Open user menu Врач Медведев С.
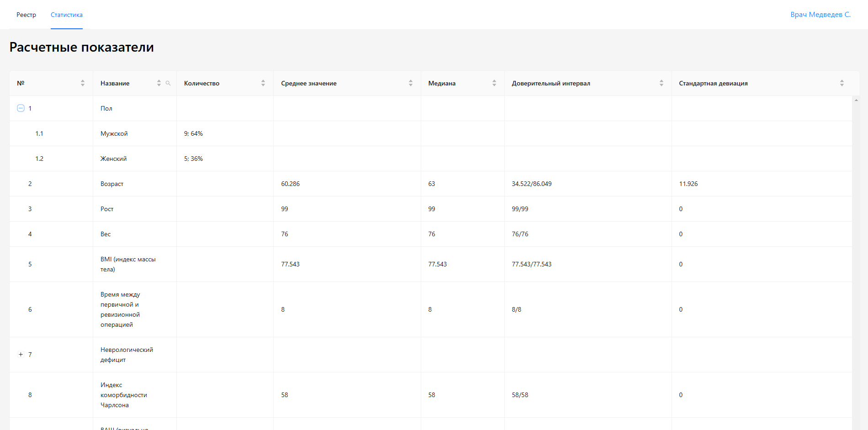The image size is (868, 430). click(820, 15)
